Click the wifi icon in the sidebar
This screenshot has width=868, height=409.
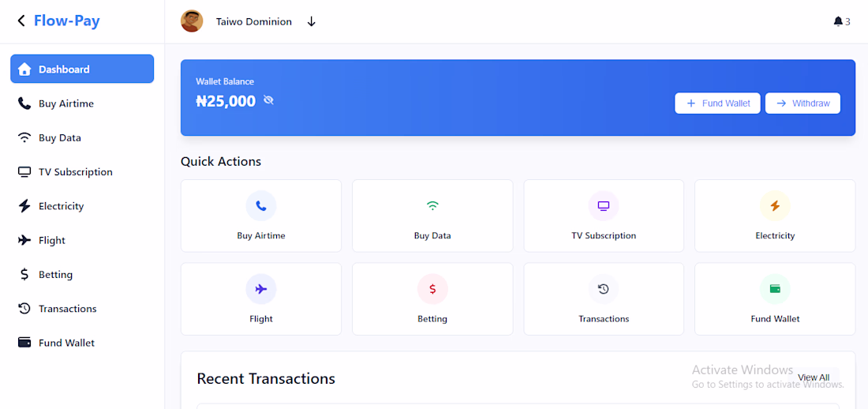point(24,138)
